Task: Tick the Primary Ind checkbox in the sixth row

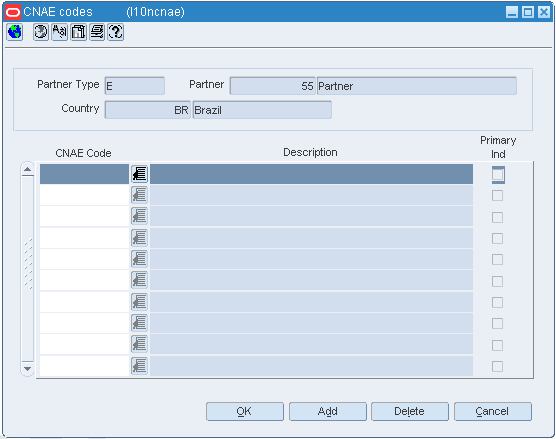Action: click(x=497, y=281)
